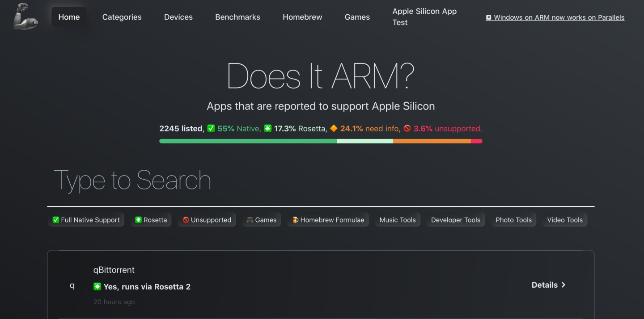Go to the Categories page
644x319 pixels.
coord(122,17)
